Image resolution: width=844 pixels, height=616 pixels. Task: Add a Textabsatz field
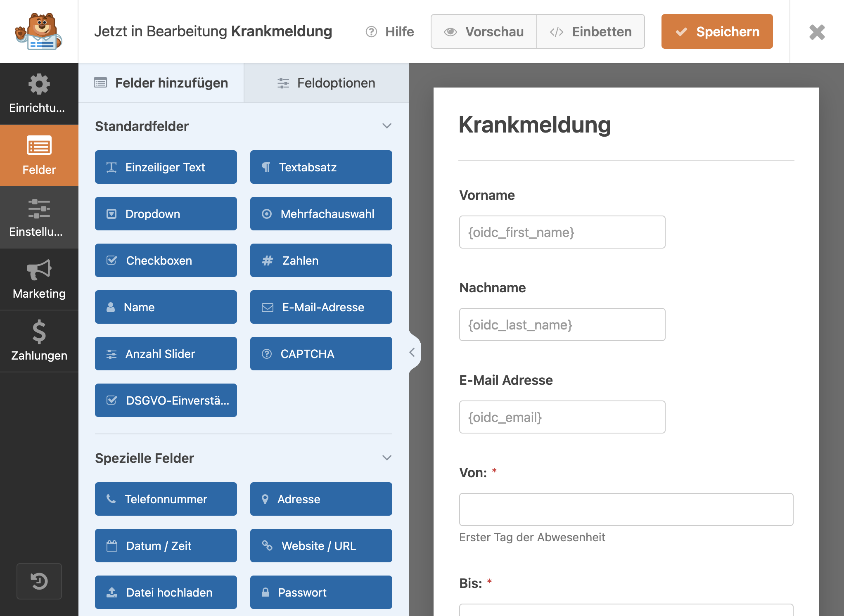[321, 167]
